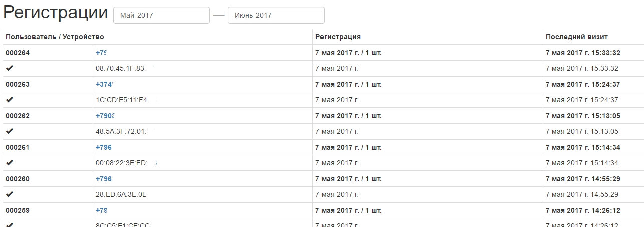Click the Пользователь / Устройство column header
The height and width of the screenshot is (227, 644).
point(55,37)
